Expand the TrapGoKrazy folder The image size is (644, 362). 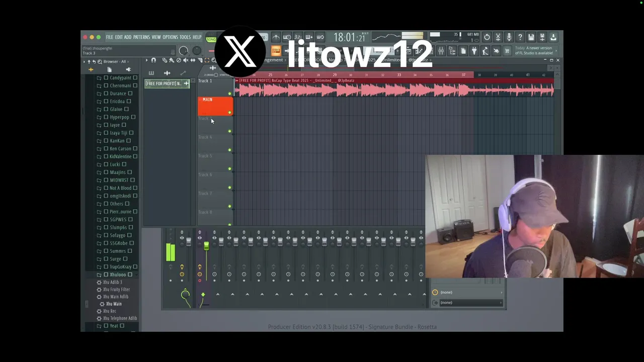(99, 267)
